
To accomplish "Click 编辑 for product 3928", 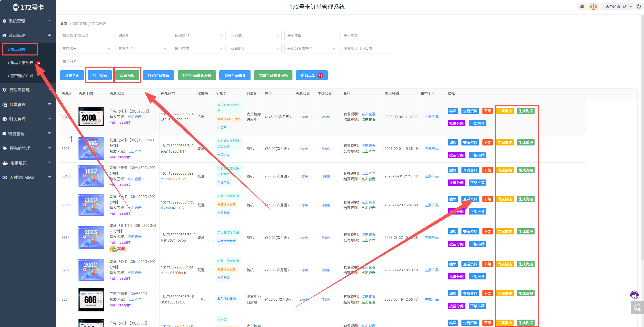I will [x=453, y=143].
